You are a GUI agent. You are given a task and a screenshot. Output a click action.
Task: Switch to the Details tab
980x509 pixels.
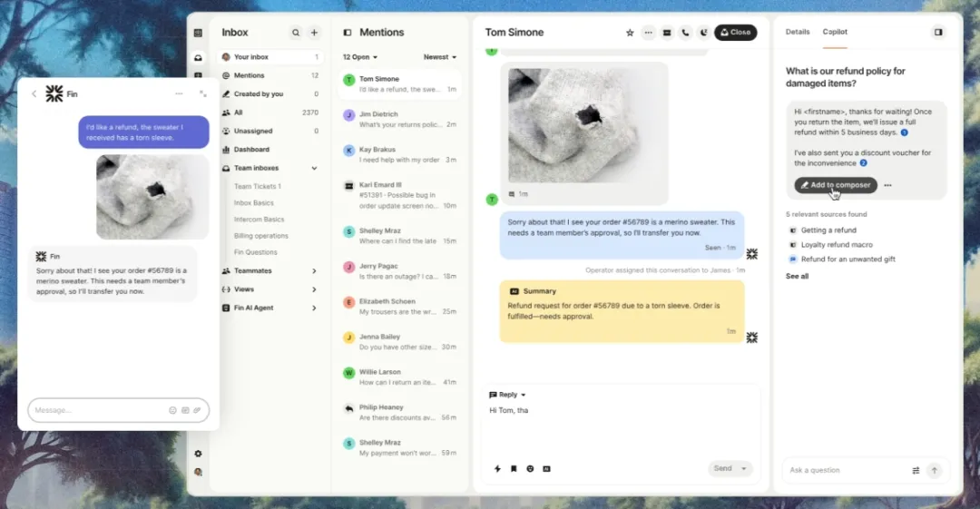tap(798, 32)
